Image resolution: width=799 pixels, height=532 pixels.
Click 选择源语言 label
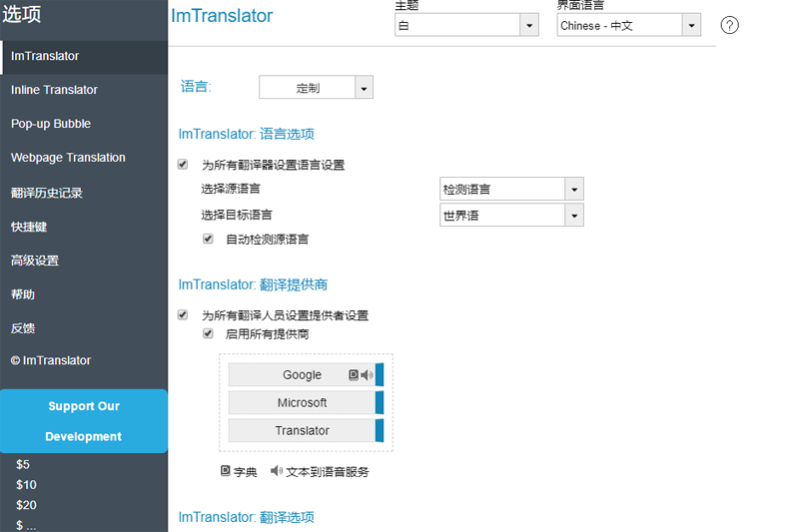(231, 189)
